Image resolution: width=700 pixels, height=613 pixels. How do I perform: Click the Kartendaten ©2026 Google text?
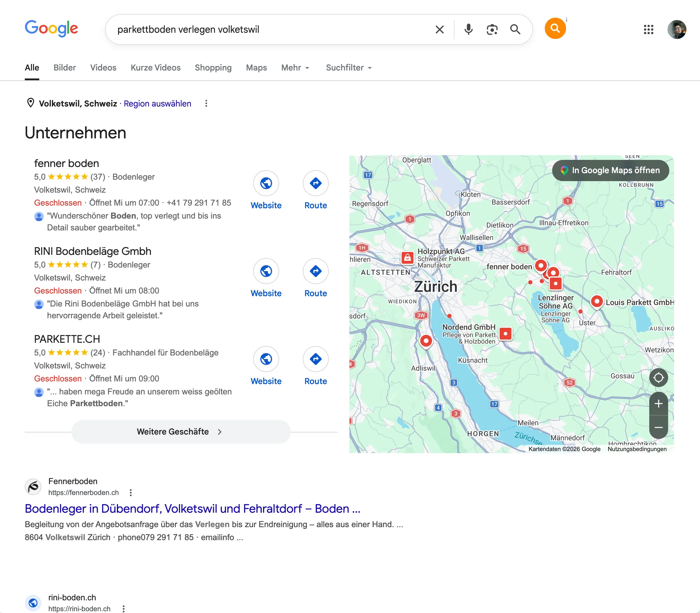(565, 449)
